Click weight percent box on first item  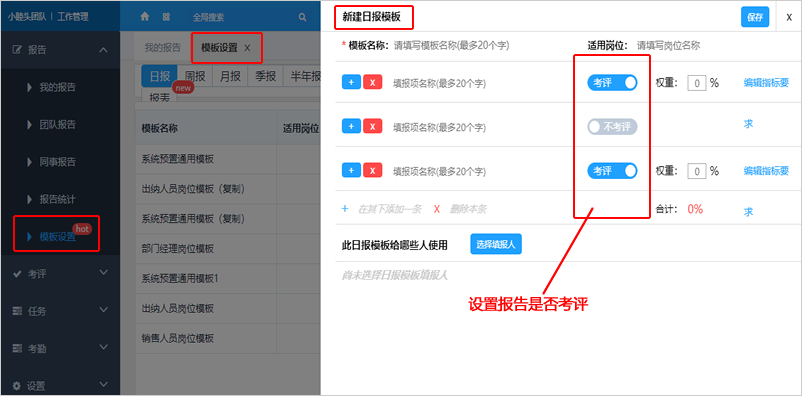point(697,83)
